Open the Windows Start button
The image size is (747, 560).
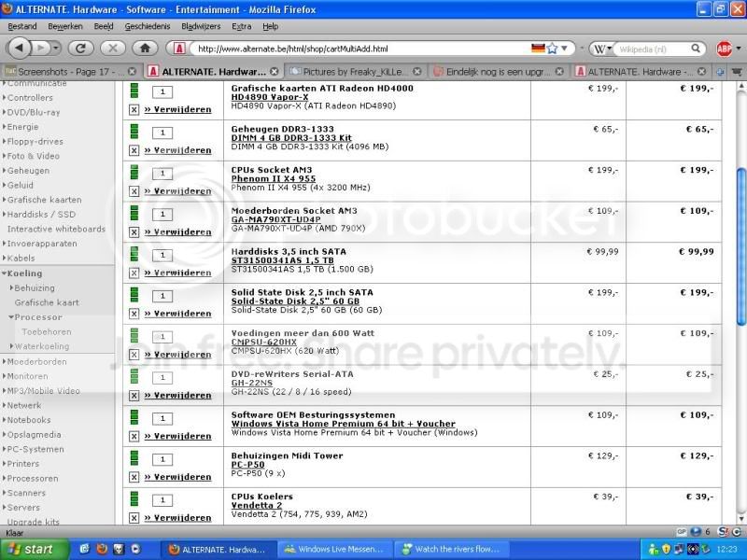(33, 550)
